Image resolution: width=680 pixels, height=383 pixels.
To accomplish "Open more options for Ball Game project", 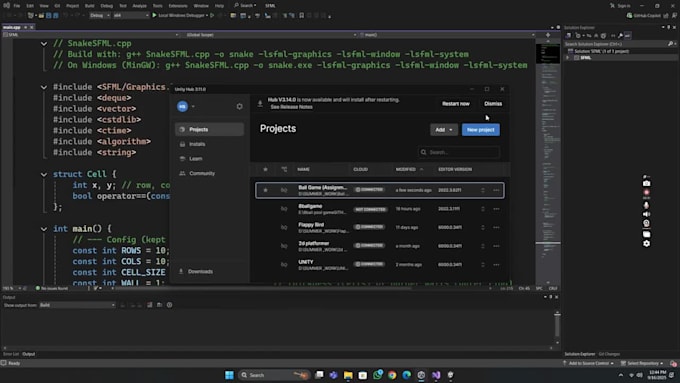I will (496, 190).
